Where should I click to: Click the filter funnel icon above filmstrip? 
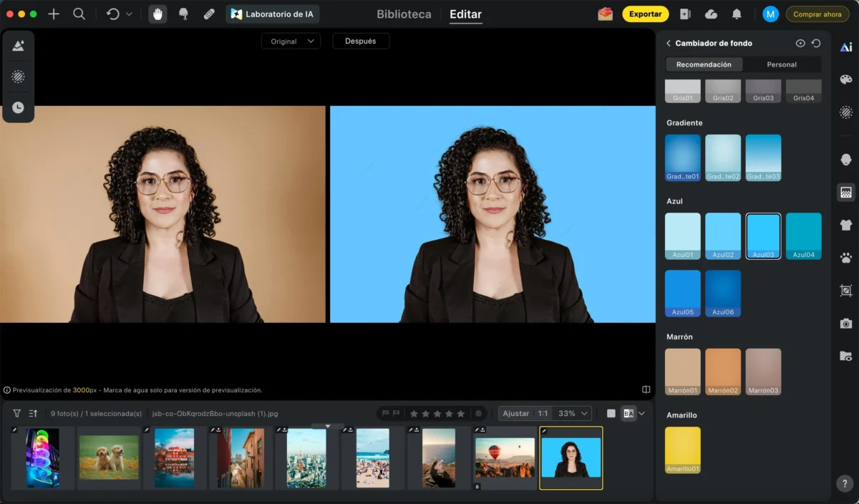click(x=17, y=414)
